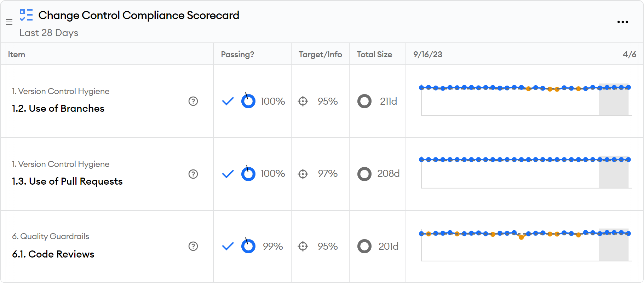Select the passing checkmark for Use of Branches
The height and width of the screenshot is (283, 644).
coord(228,102)
